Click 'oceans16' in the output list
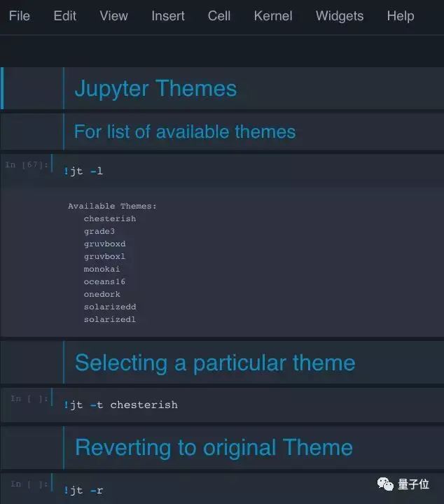The height and width of the screenshot is (504, 444). tap(104, 281)
